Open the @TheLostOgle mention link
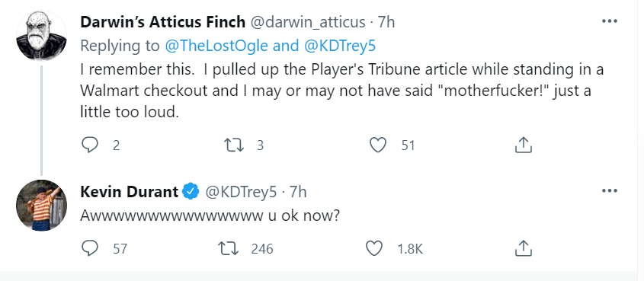 click(216, 46)
